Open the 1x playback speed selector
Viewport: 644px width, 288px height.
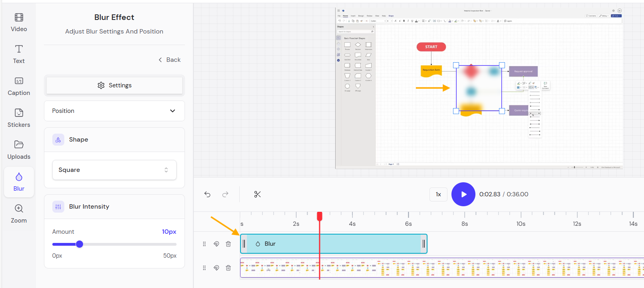pyautogui.click(x=438, y=194)
